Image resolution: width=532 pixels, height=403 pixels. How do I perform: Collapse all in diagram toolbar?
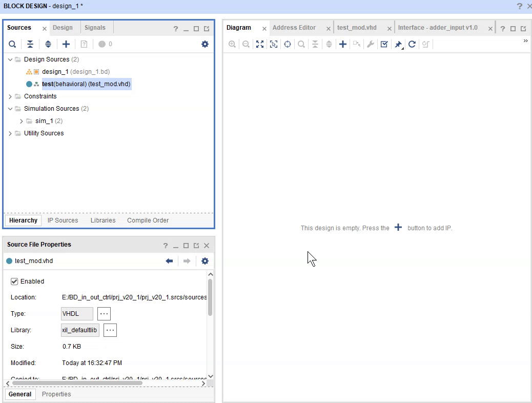point(315,44)
